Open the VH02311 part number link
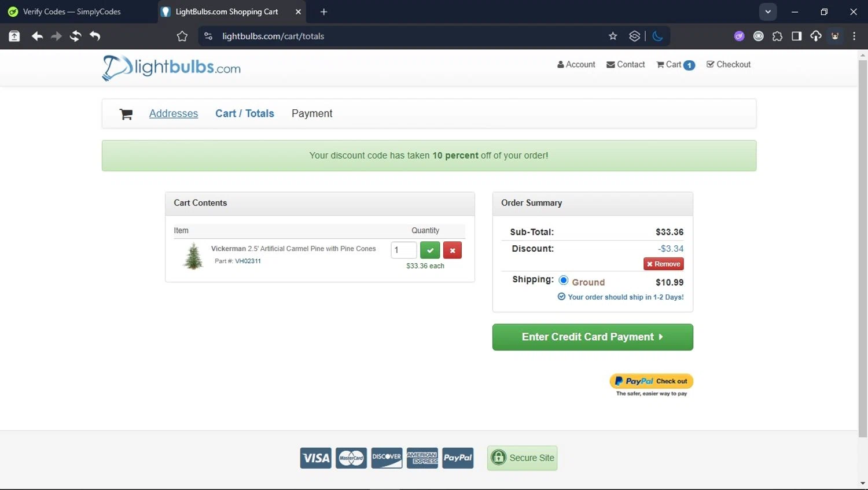The width and height of the screenshot is (868, 490). (x=248, y=261)
